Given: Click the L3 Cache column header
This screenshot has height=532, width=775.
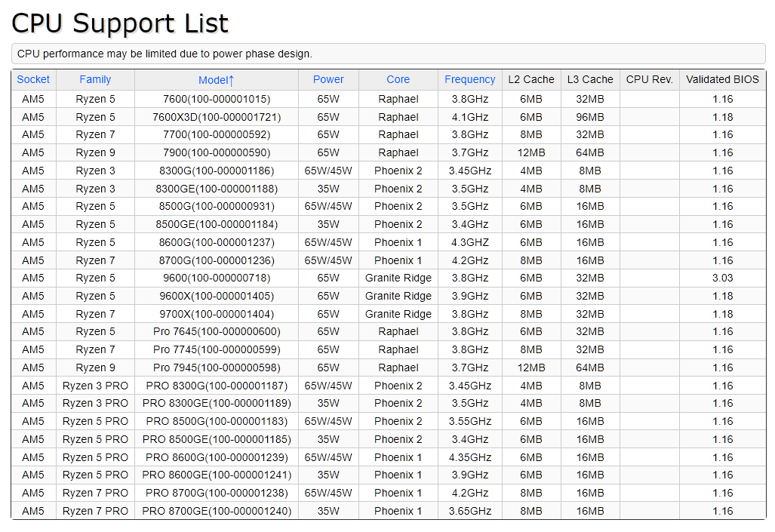Looking at the screenshot, I should tap(590, 79).
